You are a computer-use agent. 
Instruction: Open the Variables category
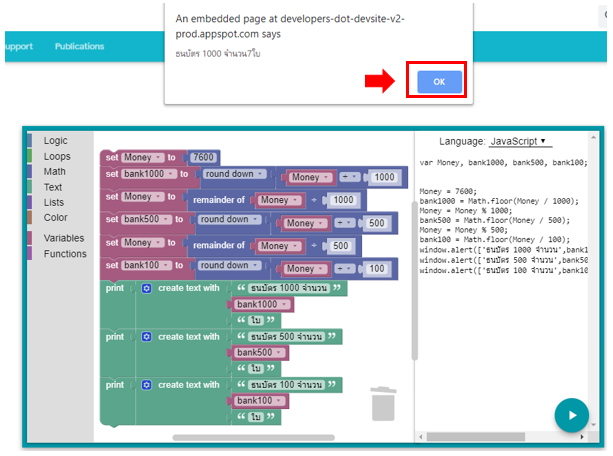click(64, 238)
